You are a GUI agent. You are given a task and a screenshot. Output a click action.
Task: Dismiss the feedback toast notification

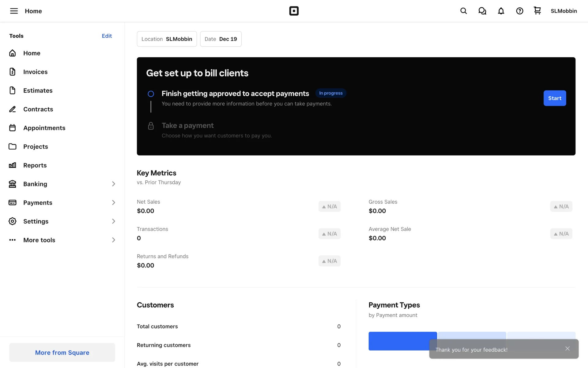(567, 349)
